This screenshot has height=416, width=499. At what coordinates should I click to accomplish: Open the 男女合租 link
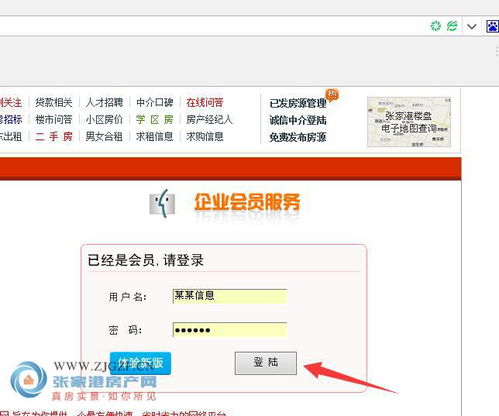click(x=104, y=136)
